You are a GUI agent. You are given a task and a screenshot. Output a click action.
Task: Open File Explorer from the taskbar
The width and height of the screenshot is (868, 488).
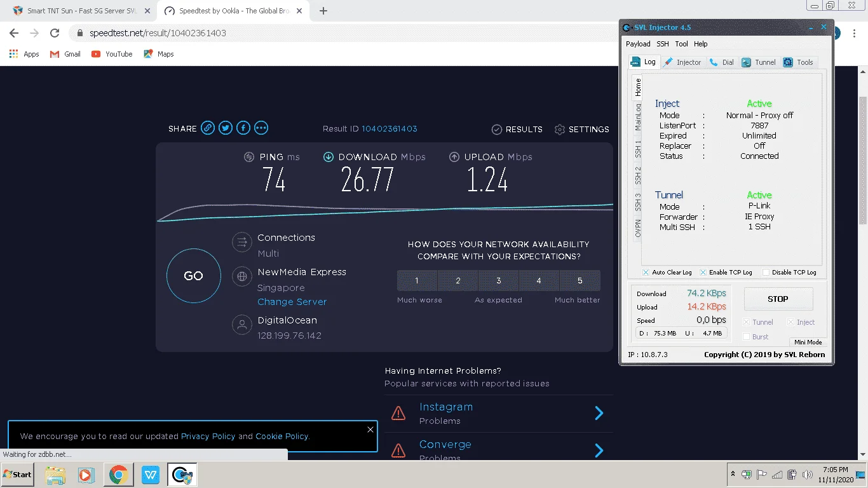(55, 475)
